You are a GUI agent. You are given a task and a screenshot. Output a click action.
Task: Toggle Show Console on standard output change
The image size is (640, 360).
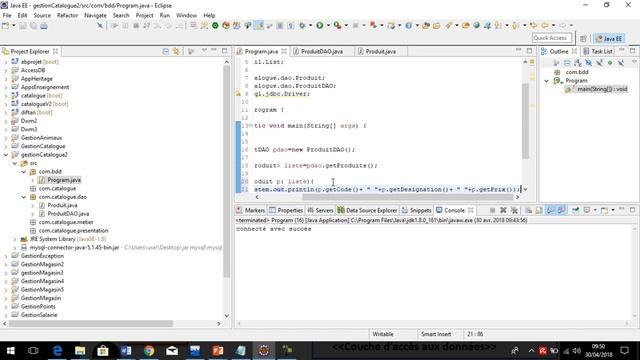(x=550, y=210)
